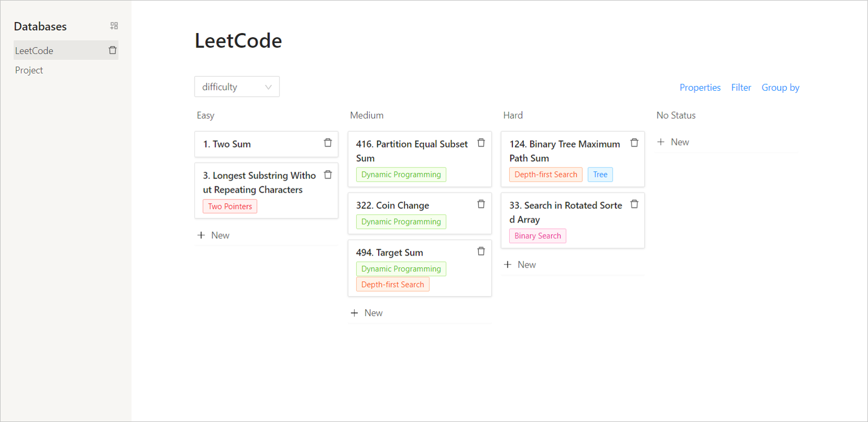Image resolution: width=868 pixels, height=422 pixels.
Task: Open the 322. Coin Change card
Action: click(392, 205)
